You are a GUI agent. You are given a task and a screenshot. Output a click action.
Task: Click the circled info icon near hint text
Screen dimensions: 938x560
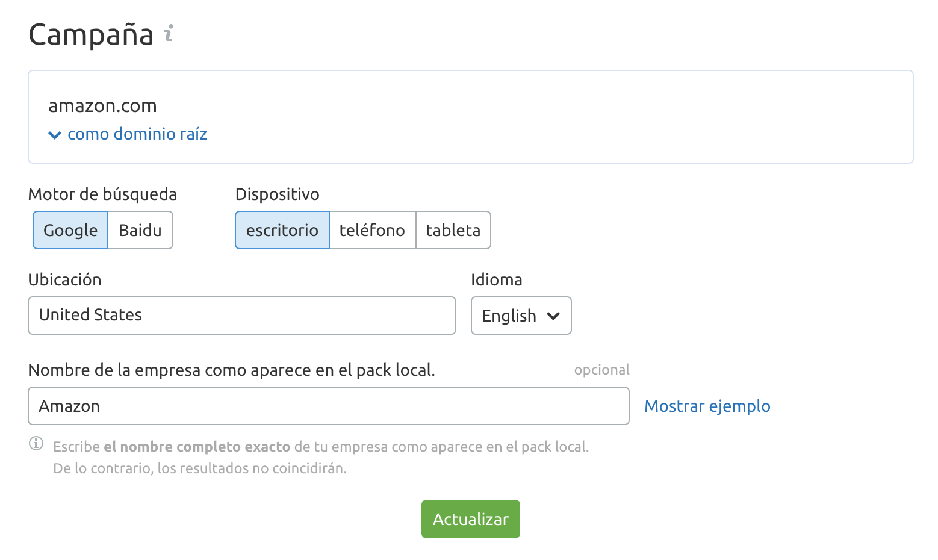tap(36, 444)
